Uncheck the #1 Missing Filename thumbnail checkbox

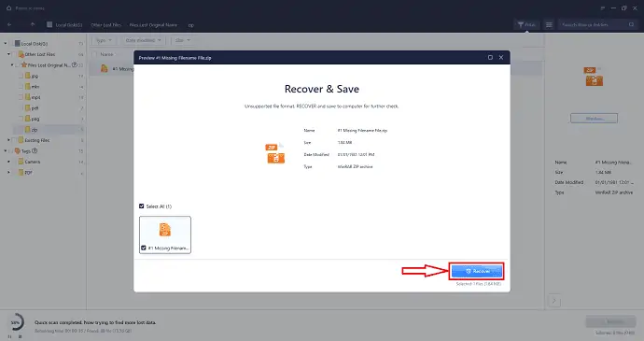pyautogui.click(x=144, y=248)
